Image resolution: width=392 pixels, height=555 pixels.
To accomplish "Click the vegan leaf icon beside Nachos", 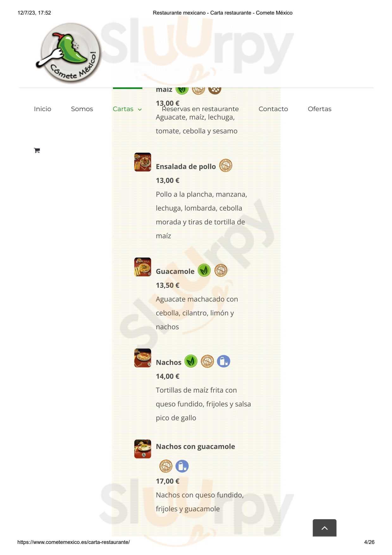I will pos(191,361).
